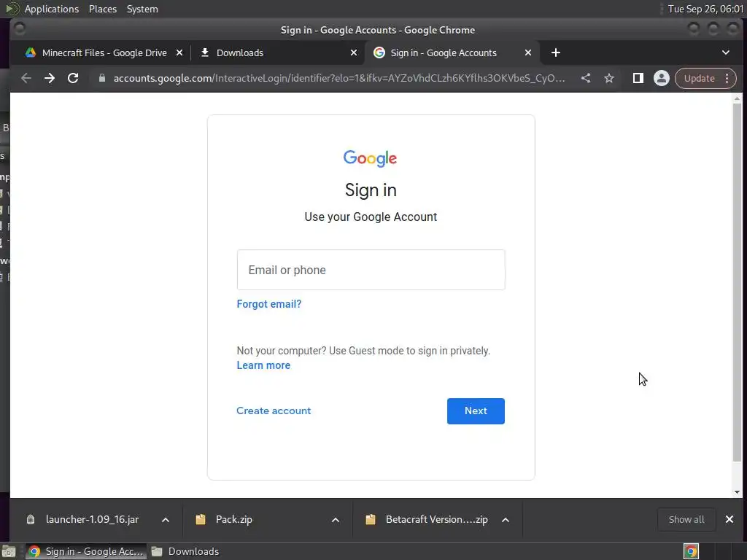Click the show desktop icon in bottom panel
The height and width of the screenshot is (560, 747).
(9, 551)
